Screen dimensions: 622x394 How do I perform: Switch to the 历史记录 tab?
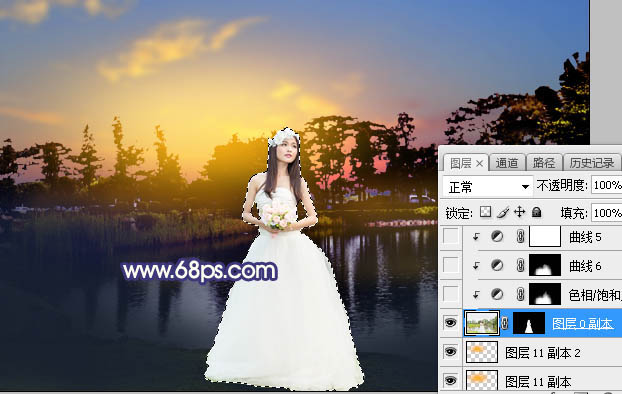pos(591,163)
